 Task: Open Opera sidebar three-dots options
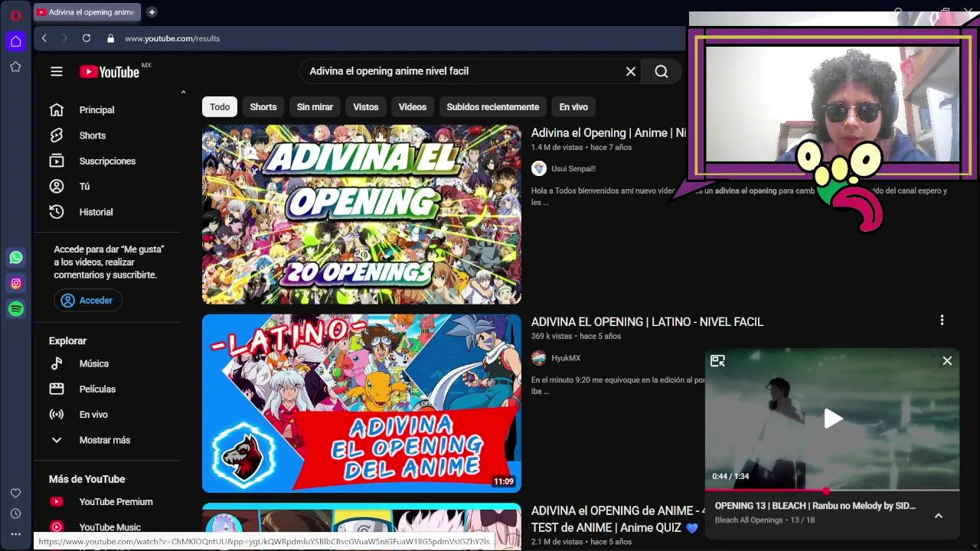15,534
